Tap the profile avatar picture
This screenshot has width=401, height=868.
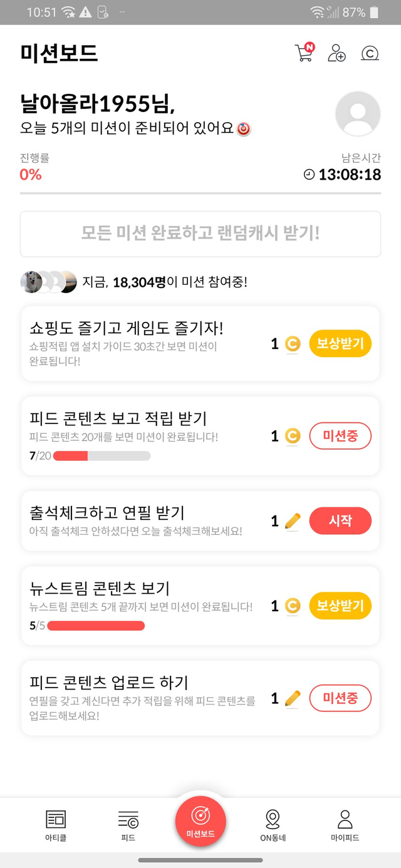(358, 113)
